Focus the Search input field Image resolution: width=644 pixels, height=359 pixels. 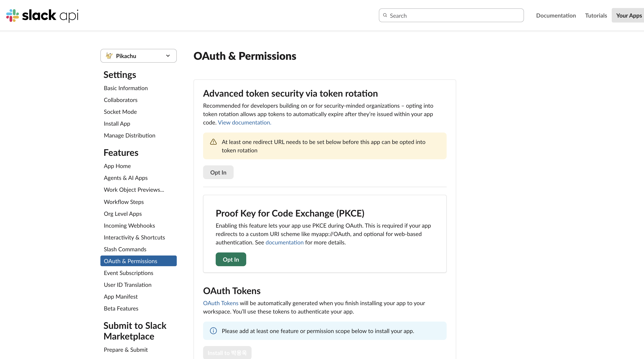[x=451, y=15]
